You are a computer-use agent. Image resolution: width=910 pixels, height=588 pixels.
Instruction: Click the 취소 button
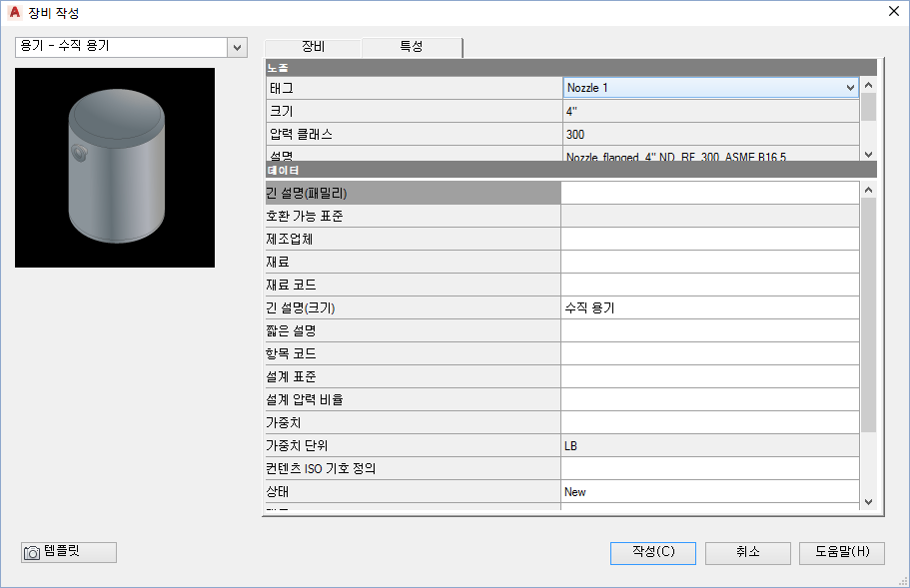coord(748,553)
